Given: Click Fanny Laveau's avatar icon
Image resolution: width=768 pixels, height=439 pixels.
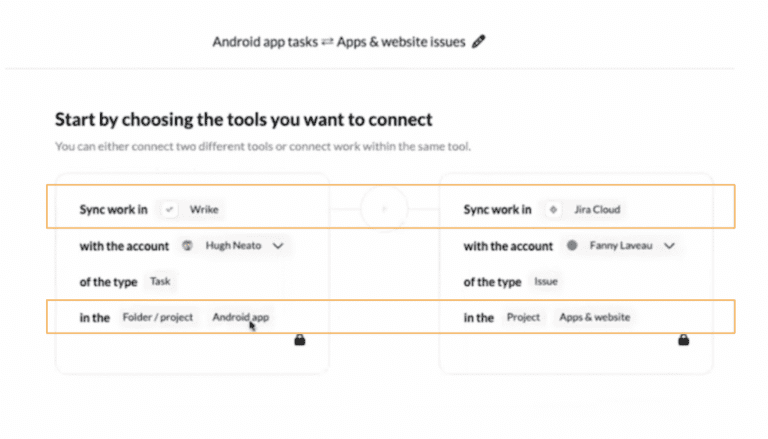Looking at the screenshot, I should (572, 245).
